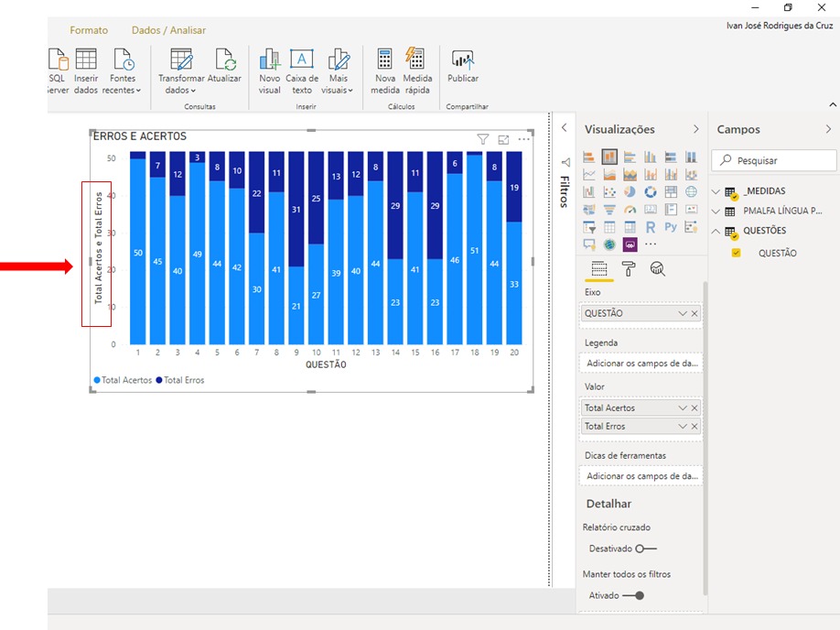Insert a Python visual
This screenshot has height=630, width=840.
(x=671, y=227)
